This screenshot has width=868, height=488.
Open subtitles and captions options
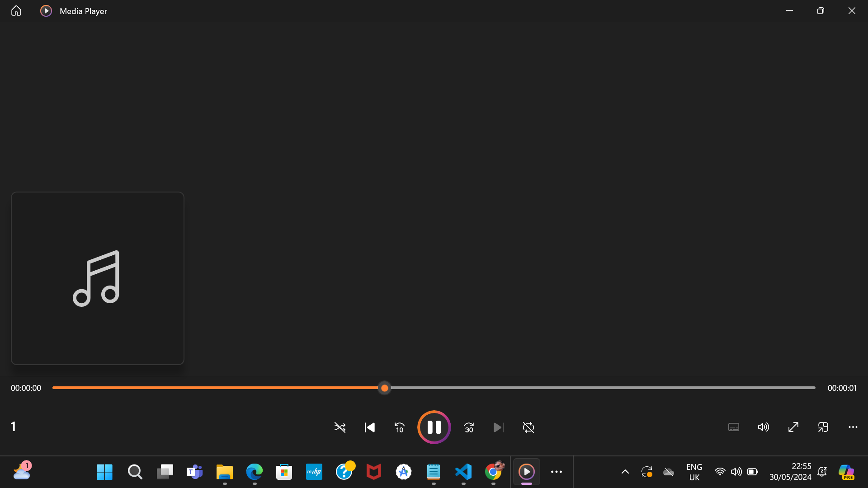[734, 427]
